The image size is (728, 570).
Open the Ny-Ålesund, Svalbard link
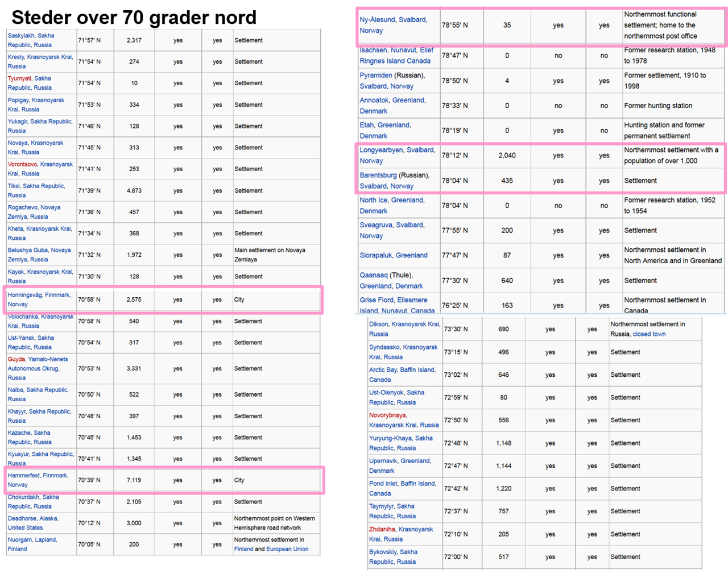tap(393, 20)
